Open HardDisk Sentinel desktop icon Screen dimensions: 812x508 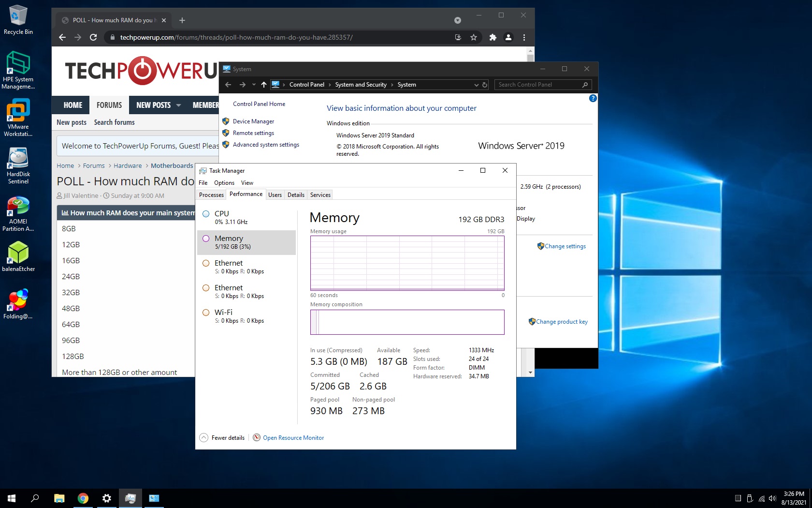coord(18,165)
